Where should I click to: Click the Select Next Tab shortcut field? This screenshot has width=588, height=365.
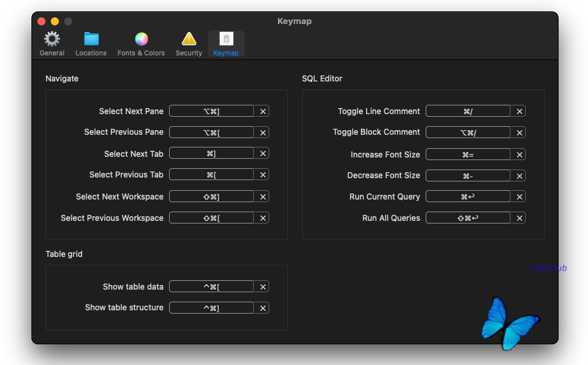(x=211, y=153)
